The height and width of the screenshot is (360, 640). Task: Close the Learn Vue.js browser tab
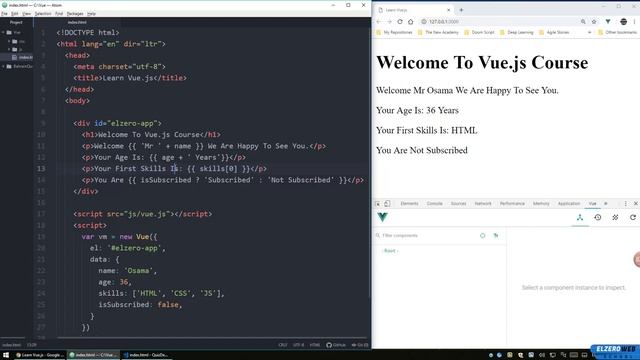click(x=448, y=10)
